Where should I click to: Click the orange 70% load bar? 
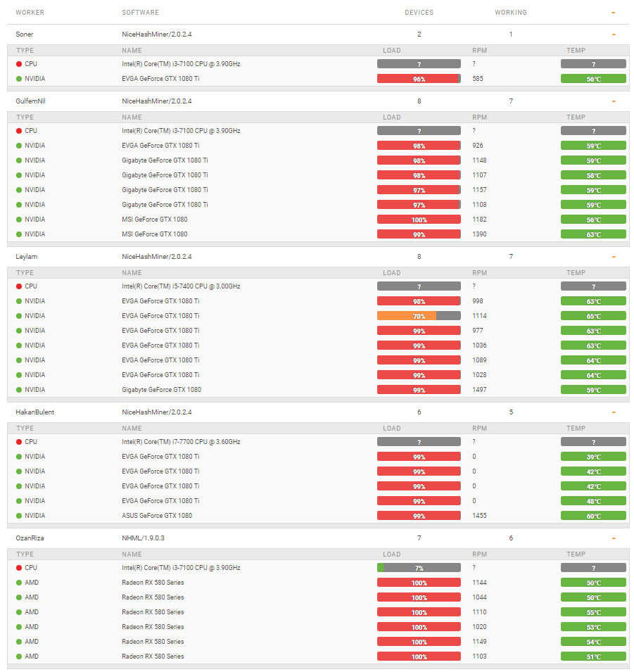tap(419, 316)
